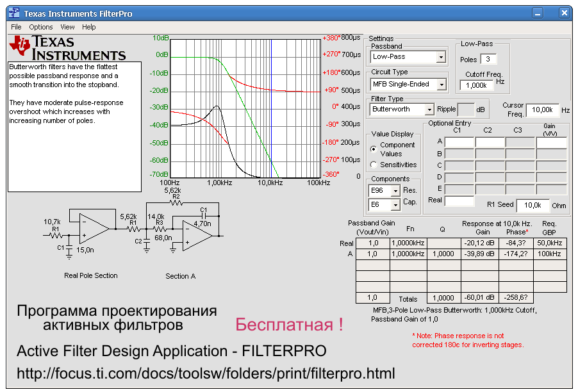Click the Cursor Freq input field
This screenshot has width=578, height=392.
point(543,110)
